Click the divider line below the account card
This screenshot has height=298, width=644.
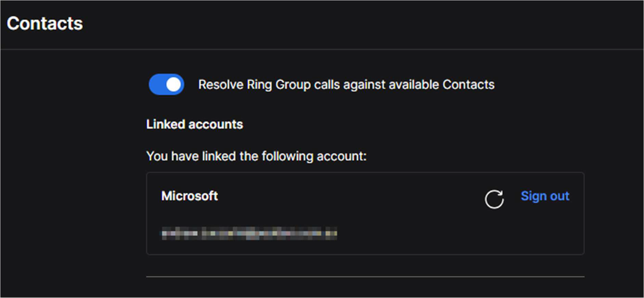(x=365, y=276)
